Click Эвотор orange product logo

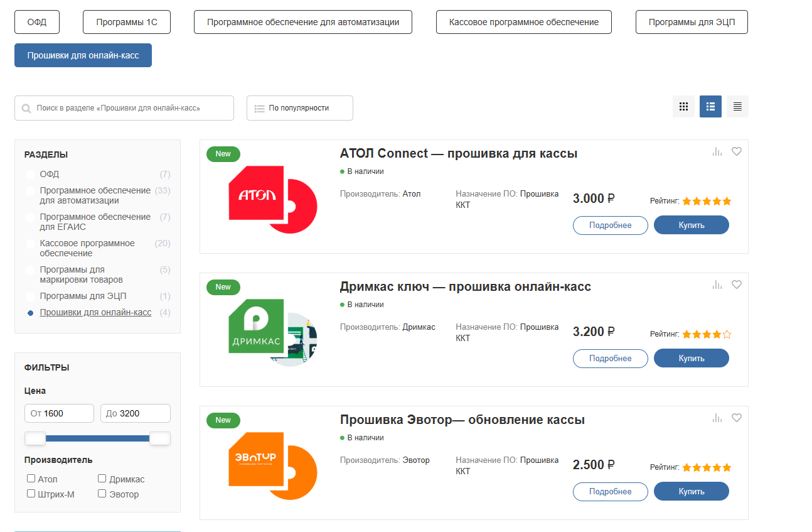[273, 466]
